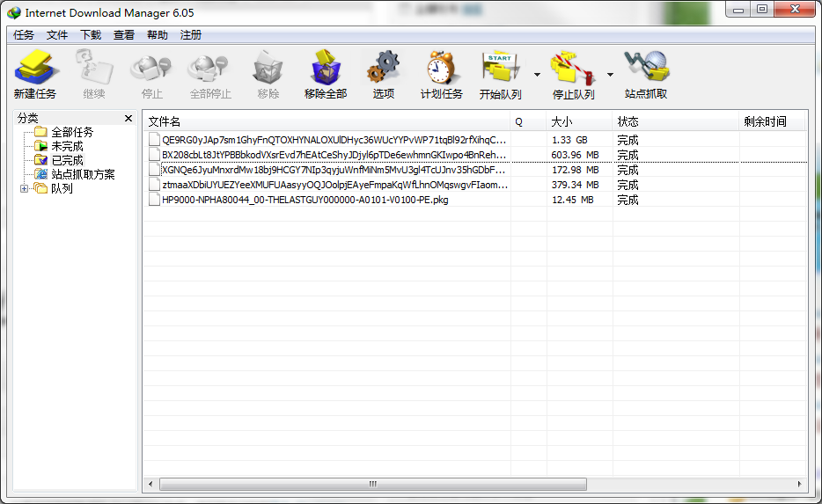
Task: Open 选项 (options) gear icon
Action: [x=383, y=67]
